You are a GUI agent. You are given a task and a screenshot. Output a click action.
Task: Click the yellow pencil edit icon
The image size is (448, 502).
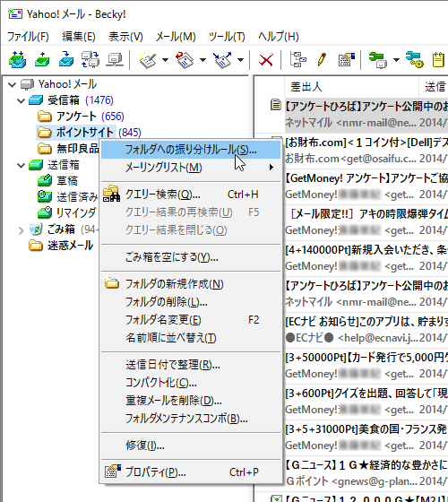pos(322,59)
